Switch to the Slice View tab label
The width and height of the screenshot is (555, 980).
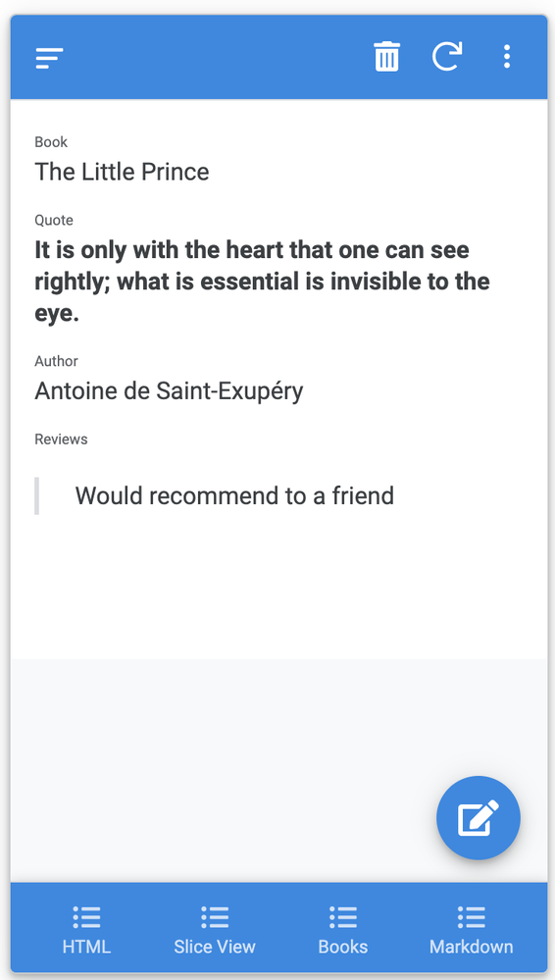tap(215, 947)
